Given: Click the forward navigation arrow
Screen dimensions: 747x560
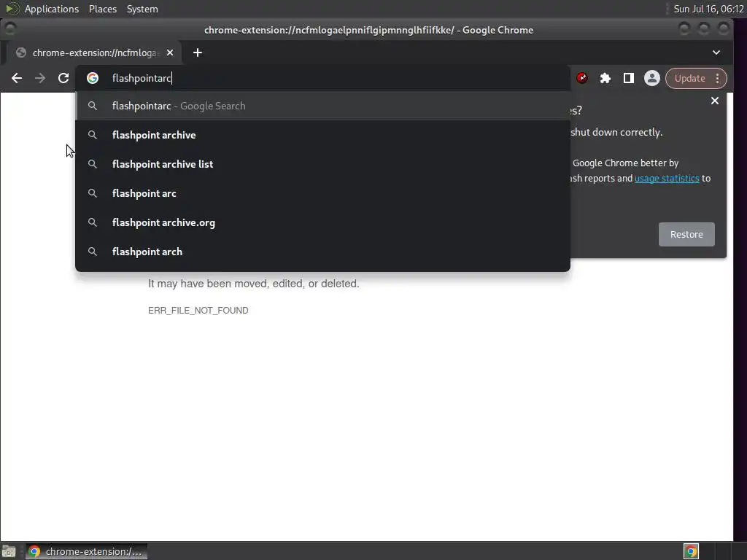Looking at the screenshot, I should [x=40, y=78].
